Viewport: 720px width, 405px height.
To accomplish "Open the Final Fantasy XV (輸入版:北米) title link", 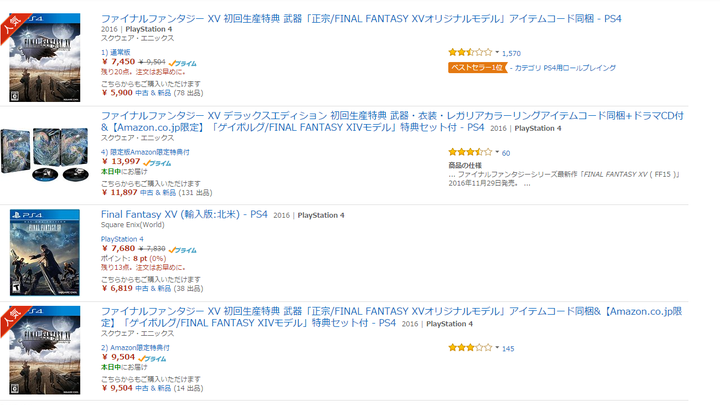I will click(x=184, y=214).
